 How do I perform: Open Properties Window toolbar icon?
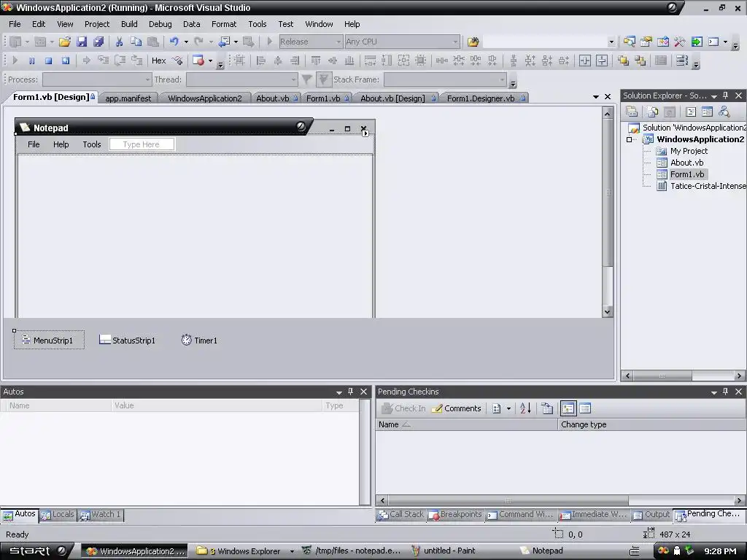click(646, 42)
